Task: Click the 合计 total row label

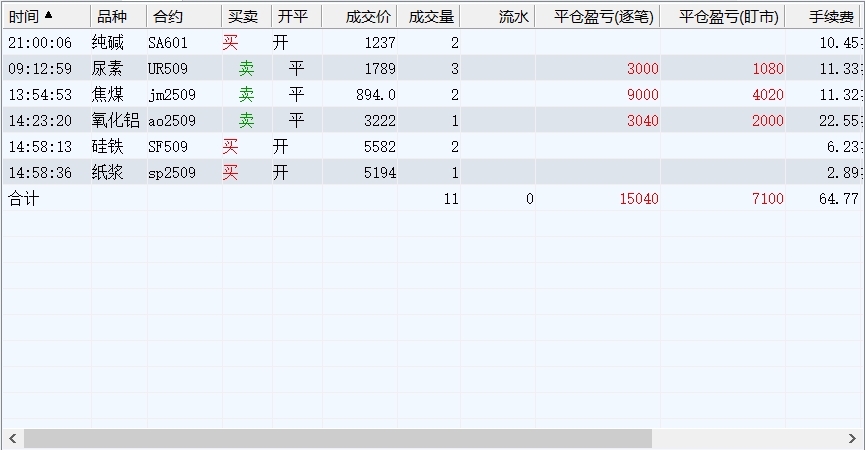Action: 24,199
